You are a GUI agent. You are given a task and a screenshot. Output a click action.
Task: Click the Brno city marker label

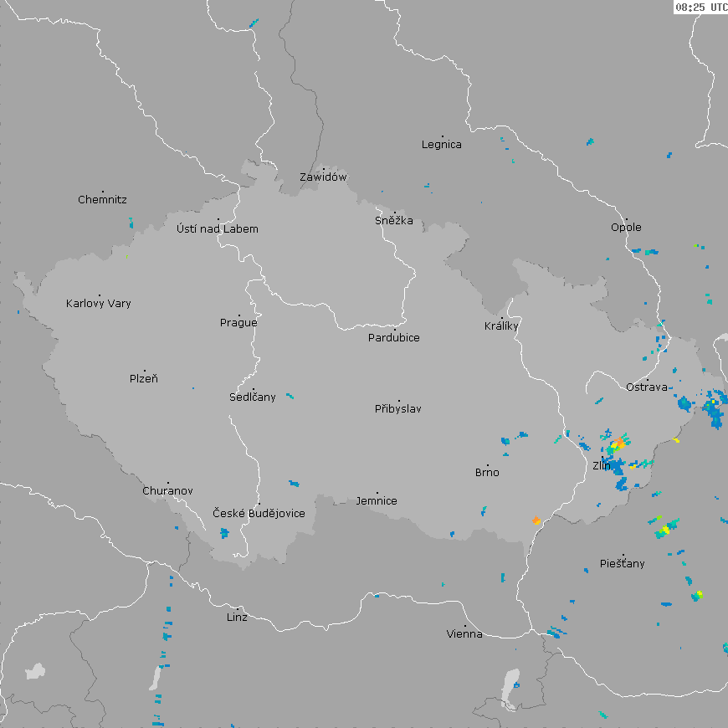(487, 473)
